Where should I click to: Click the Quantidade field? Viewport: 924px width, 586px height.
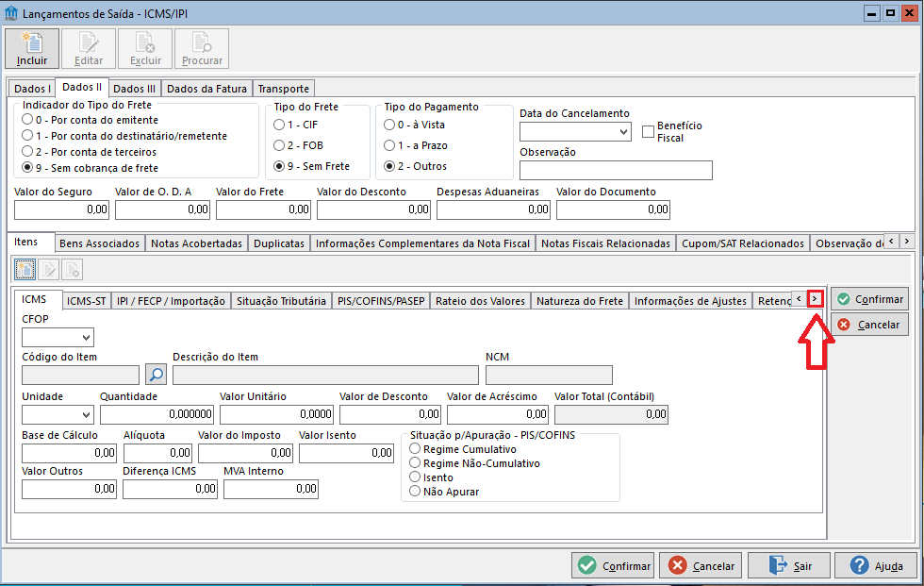point(157,414)
